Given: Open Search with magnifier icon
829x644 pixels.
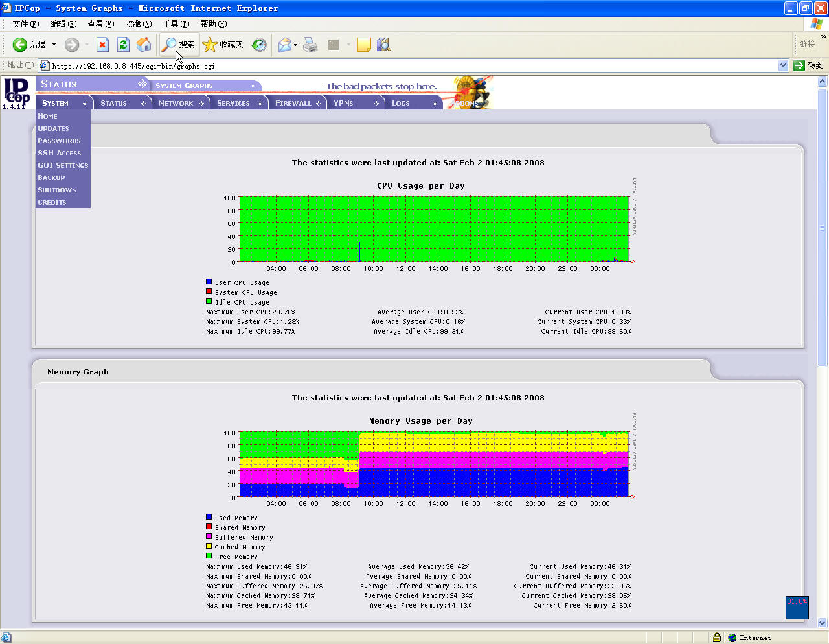Looking at the screenshot, I should (178, 45).
